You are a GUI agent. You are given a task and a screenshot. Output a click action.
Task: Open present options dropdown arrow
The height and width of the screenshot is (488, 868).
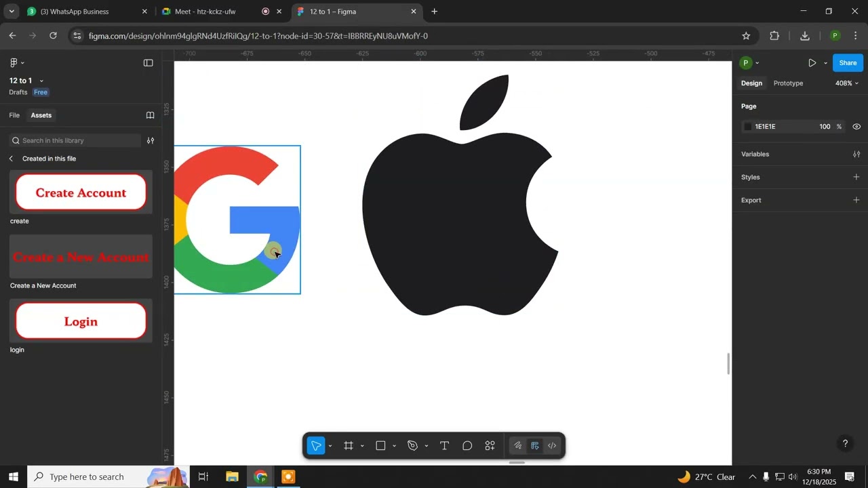point(825,63)
